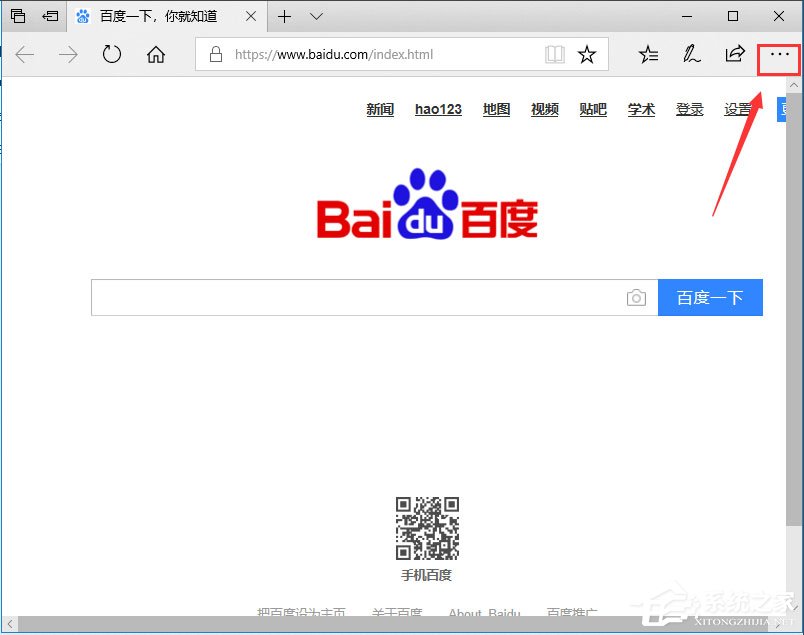
Task: Open the Edge Settings via ellipsis icon
Action: [778, 56]
